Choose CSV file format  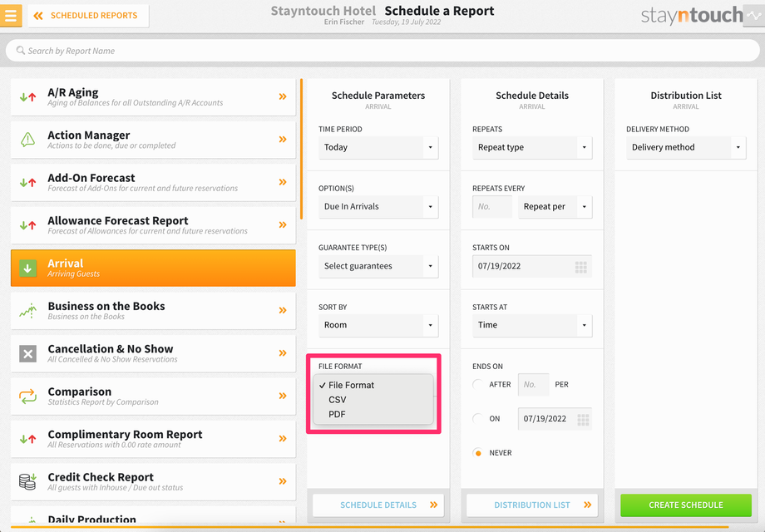click(373, 399)
